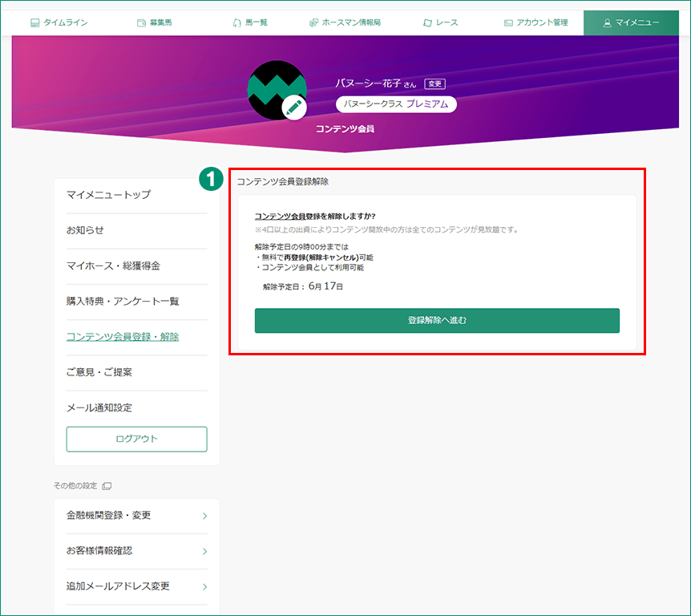Click the その他の設定 label

[75, 485]
